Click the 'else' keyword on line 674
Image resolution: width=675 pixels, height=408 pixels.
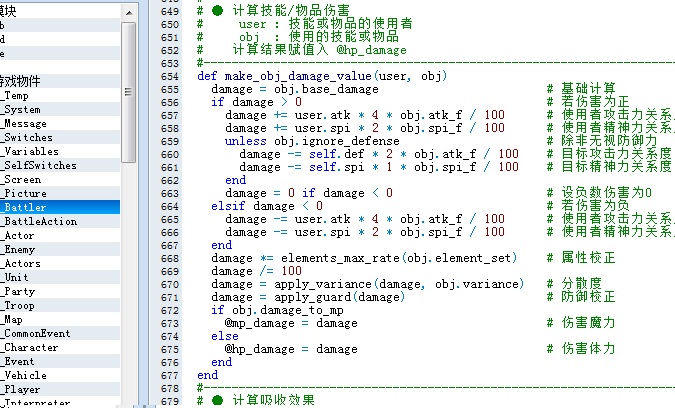click(225, 336)
